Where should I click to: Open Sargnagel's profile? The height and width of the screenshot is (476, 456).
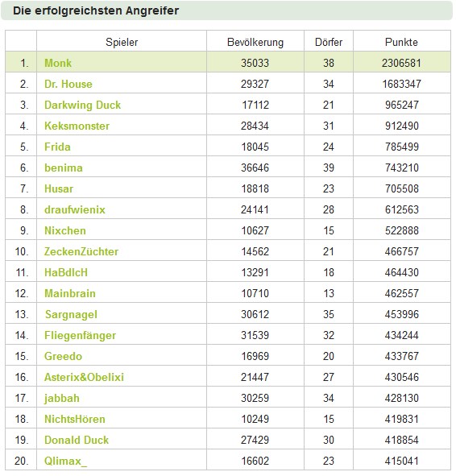click(72, 314)
